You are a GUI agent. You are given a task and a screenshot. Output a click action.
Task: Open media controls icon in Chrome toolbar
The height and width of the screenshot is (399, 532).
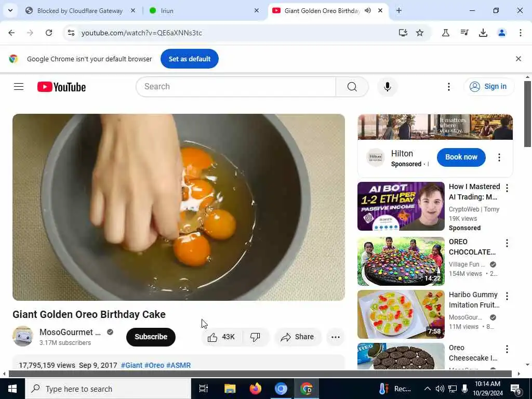click(464, 33)
